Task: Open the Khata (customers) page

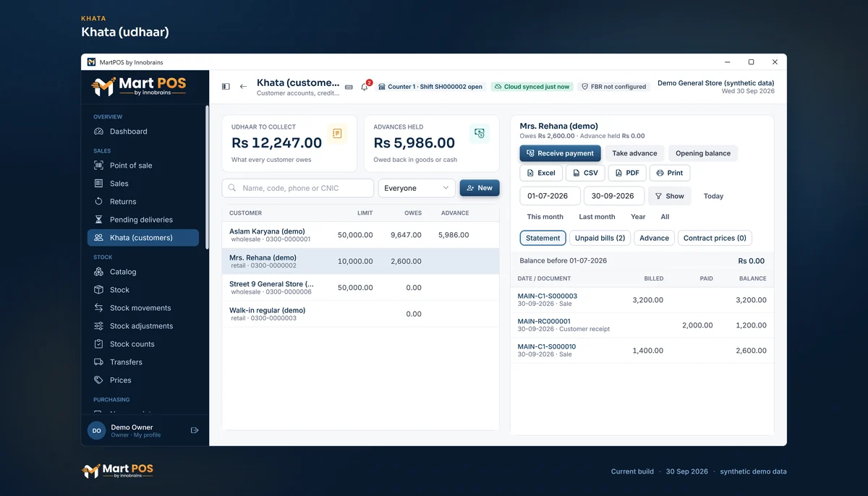Action: (x=143, y=238)
